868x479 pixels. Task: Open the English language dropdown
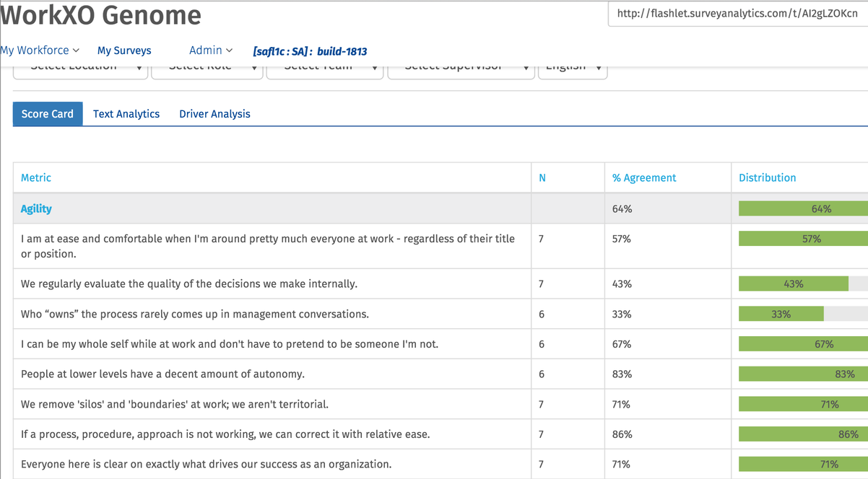pyautogui.click(x=573, y=69)
